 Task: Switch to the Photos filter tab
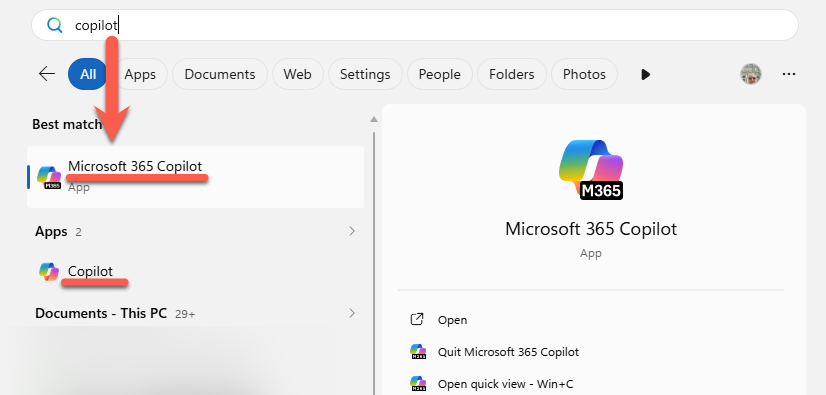pyautogui.click(x=584, y=74)
